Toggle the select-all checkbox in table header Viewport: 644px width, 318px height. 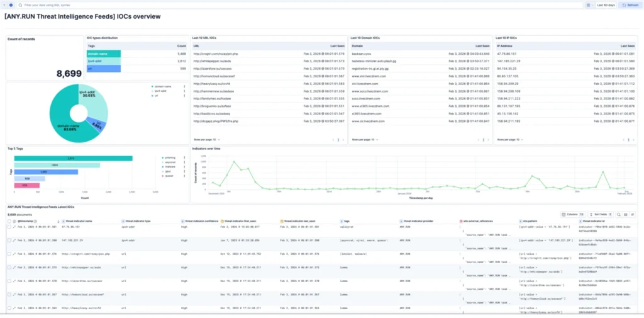click(9, 221)
